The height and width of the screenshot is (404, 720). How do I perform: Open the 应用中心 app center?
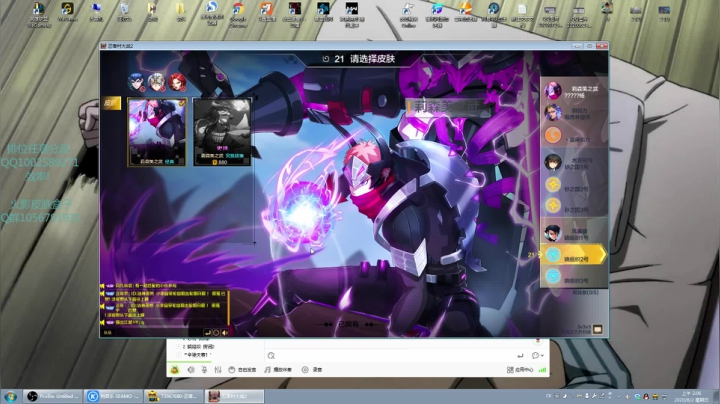click(x=520, y=370)
